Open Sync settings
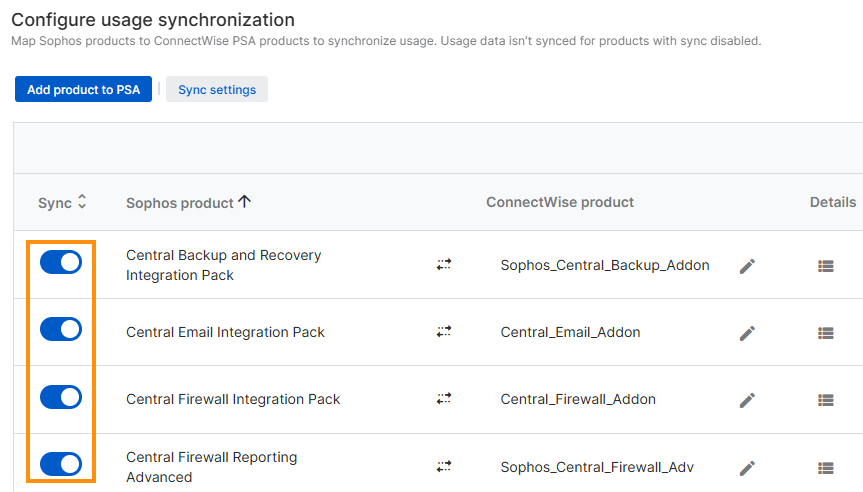The width and height of the screenshot is (863, 492). click(217, 90)
